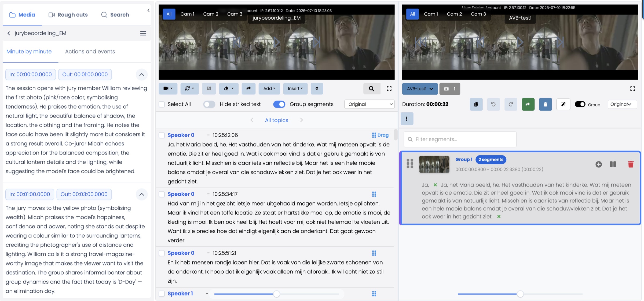Switch to the Rough cuts tab
Screen dimensions: 644x301
tap(68, 15)
